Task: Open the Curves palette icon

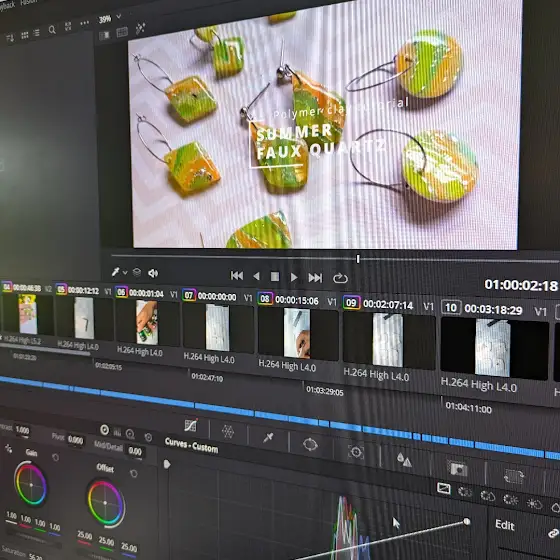Action: 191,425
